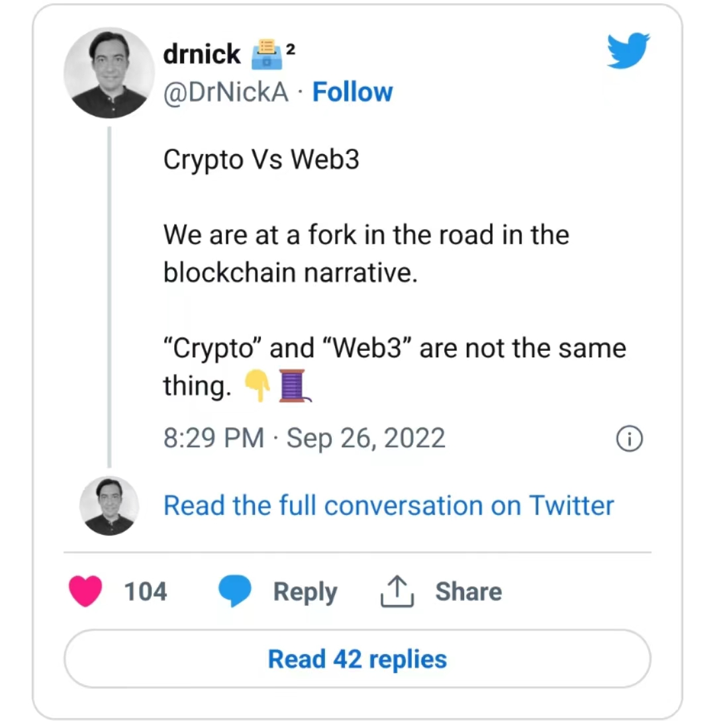Open the Reply speech bubble icon

(235, 591)
